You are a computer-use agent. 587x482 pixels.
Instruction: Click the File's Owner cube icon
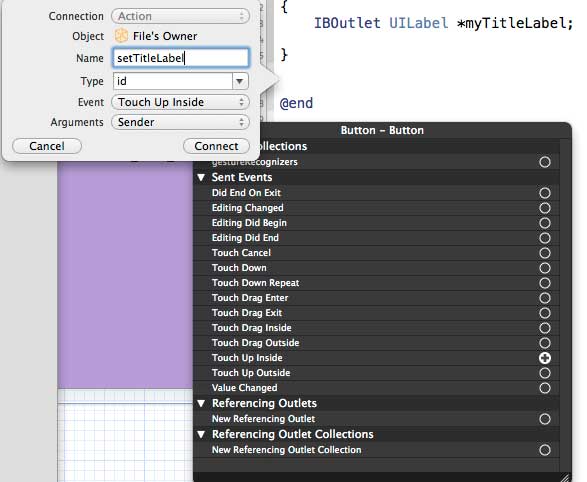tap(121, 36)
